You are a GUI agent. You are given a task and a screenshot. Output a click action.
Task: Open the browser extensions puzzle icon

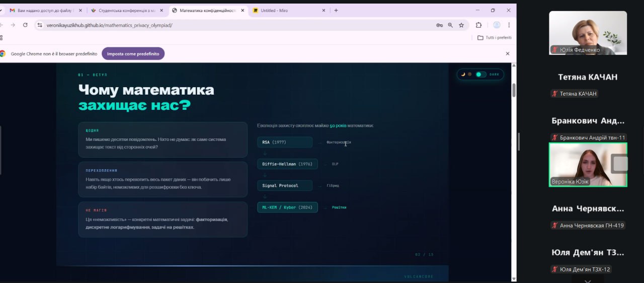click(478, 25)
